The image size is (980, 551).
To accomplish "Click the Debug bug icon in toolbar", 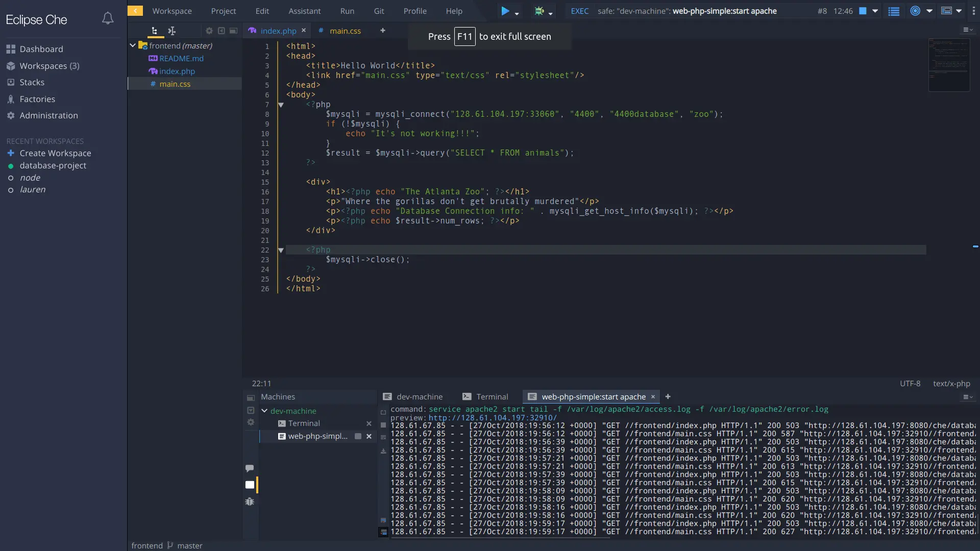I will point(539,11).
